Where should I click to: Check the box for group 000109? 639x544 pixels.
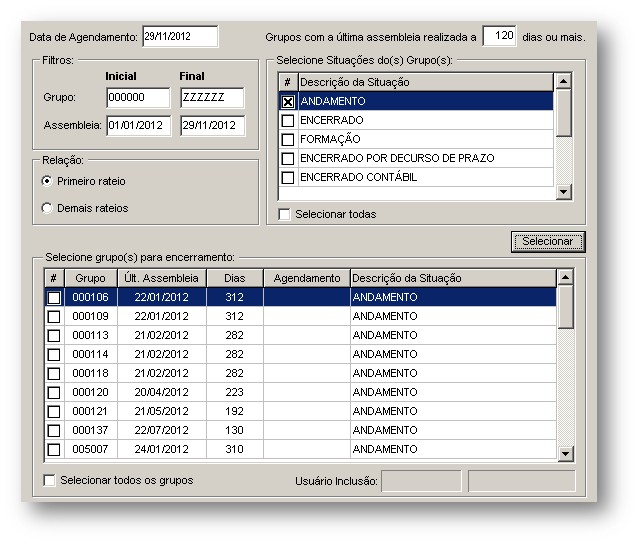coord(54,317)
